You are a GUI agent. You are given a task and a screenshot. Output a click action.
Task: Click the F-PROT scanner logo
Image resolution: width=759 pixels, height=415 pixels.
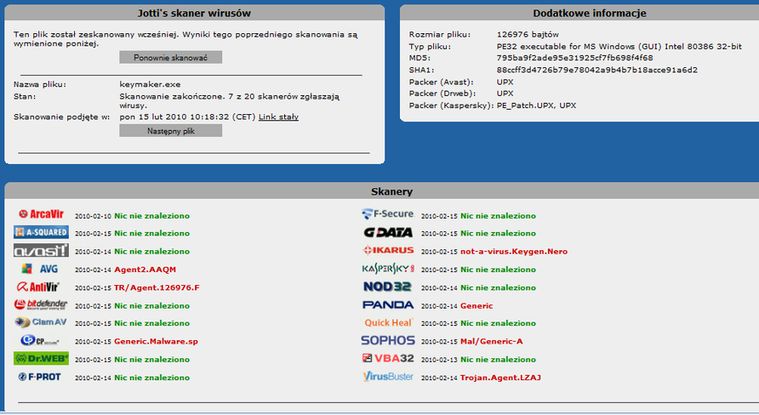coord(39,377)
